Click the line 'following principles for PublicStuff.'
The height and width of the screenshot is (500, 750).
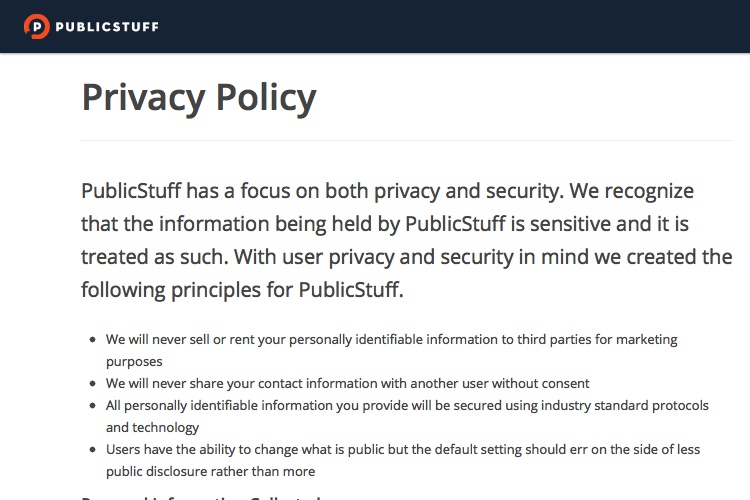242,290
